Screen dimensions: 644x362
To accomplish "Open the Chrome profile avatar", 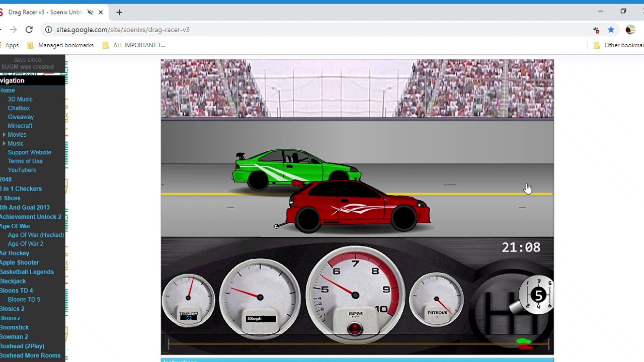I will pos(630,30).
